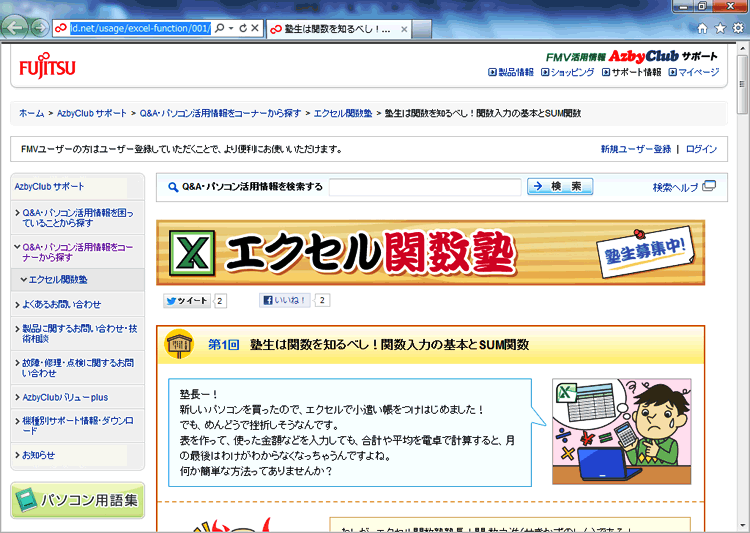
Task: Click the search magnifier in address bar
Action: [x=220, y=28]
